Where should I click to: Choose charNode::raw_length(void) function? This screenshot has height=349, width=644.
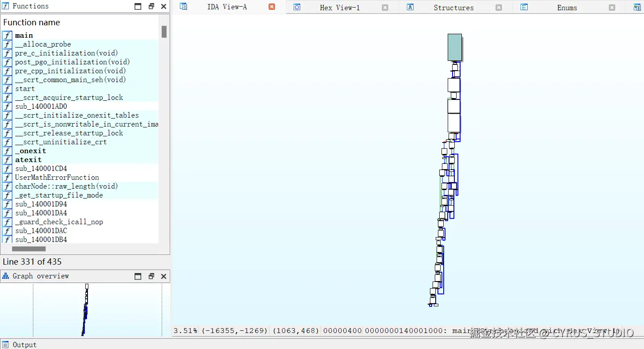[x=80, y=186]
